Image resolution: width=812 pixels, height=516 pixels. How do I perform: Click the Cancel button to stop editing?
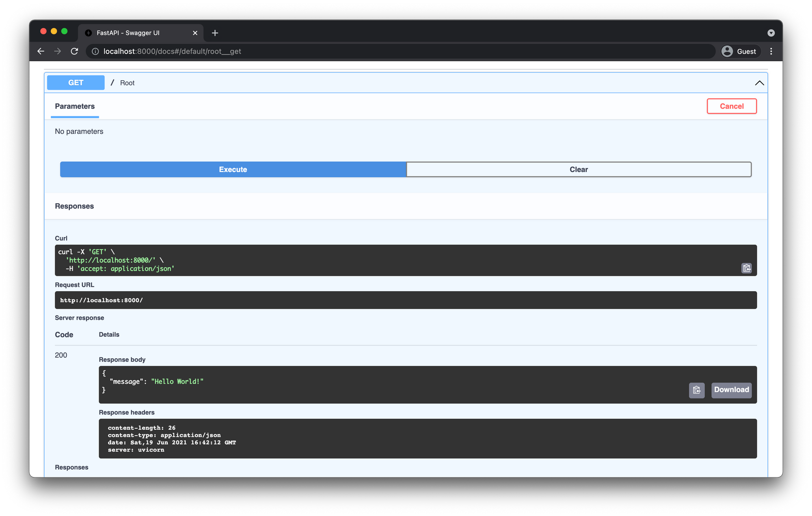pos(732,106)
